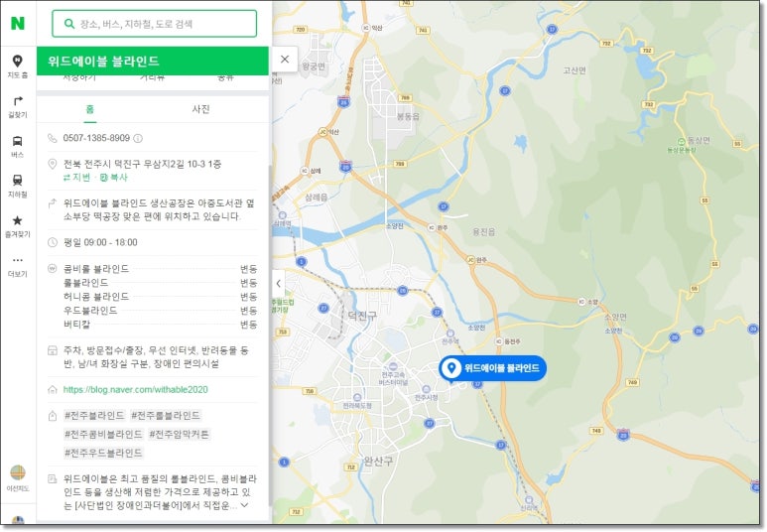Click the #전주우드블라인드 hashtag
767x532 pixels.
tap(104, 454)
